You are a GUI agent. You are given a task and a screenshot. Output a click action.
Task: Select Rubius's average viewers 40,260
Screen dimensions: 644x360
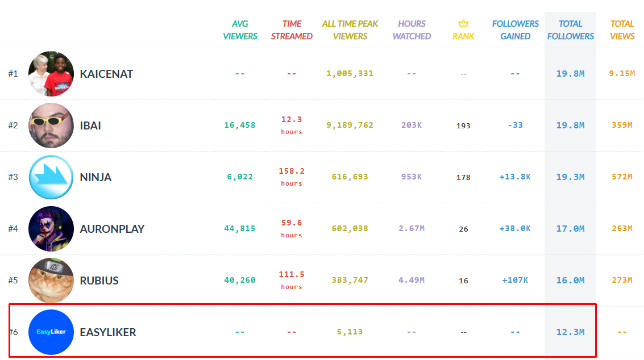pyautogui.click(x=240, y=281)
